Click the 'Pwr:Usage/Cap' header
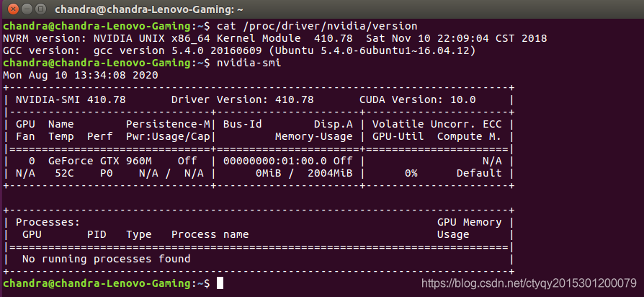This screenshot has height=297, width=644. pyautogui.click(x=168, y=136)
